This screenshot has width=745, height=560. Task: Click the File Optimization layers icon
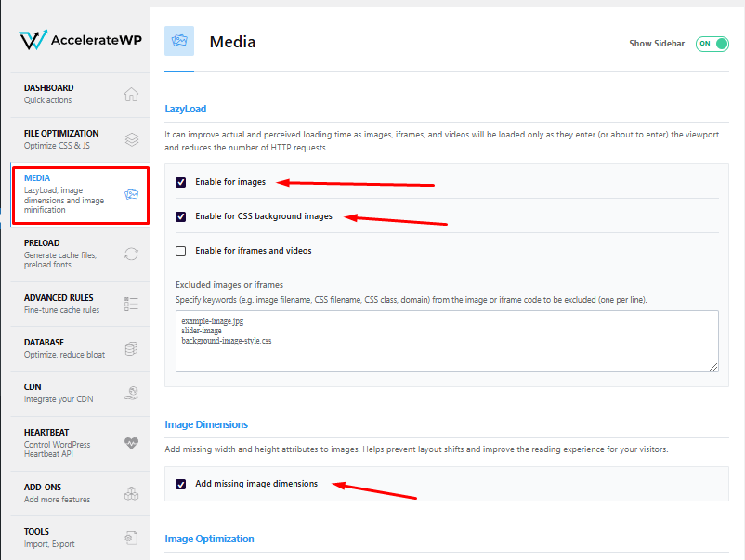coord(132,139)
